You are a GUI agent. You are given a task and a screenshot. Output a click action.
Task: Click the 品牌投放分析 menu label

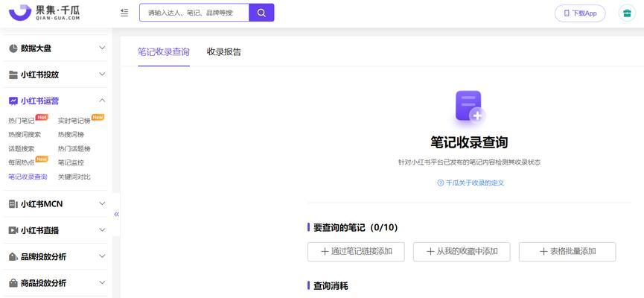[43, 257]
